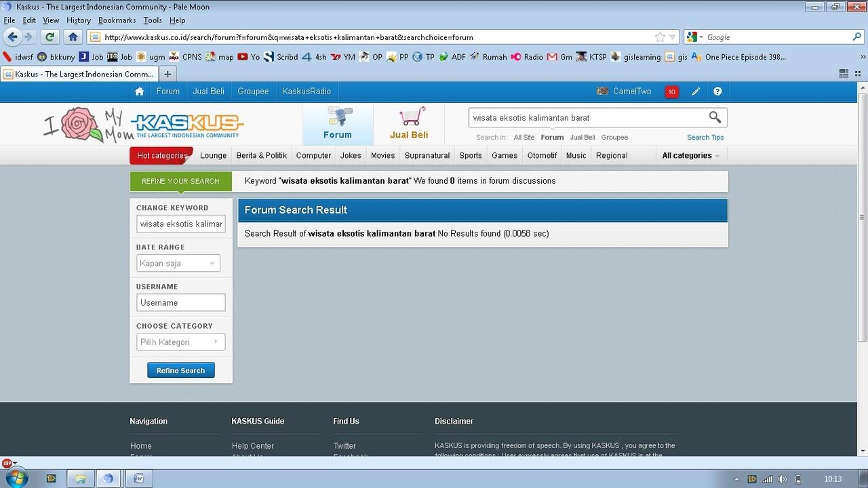Screen dimensions: 868x488
Task: Click the Kaskus home icon in blue bar
Action: (139, 91)
